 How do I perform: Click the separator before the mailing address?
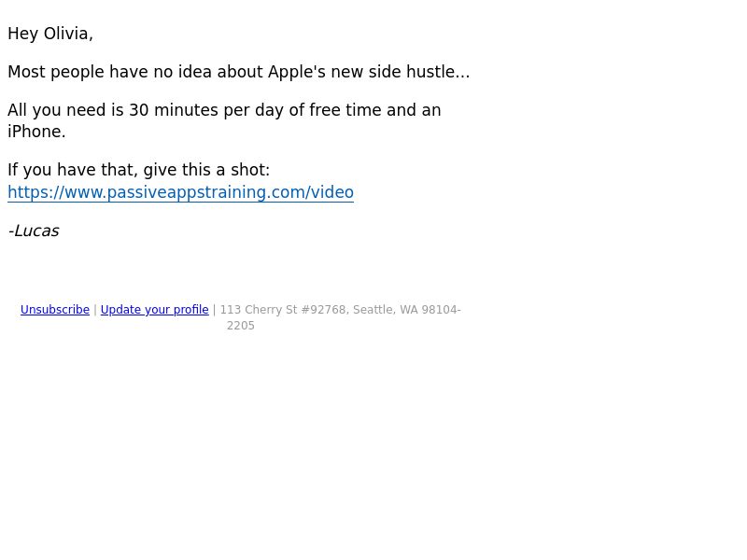[215, 310]
